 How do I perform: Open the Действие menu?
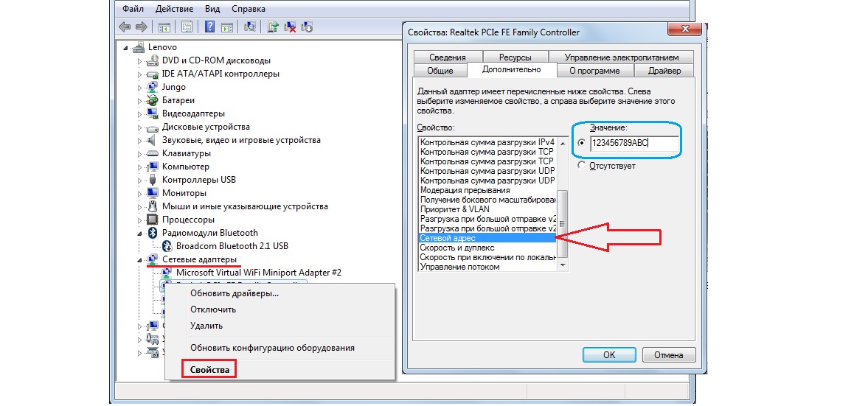tap(174, 10)
